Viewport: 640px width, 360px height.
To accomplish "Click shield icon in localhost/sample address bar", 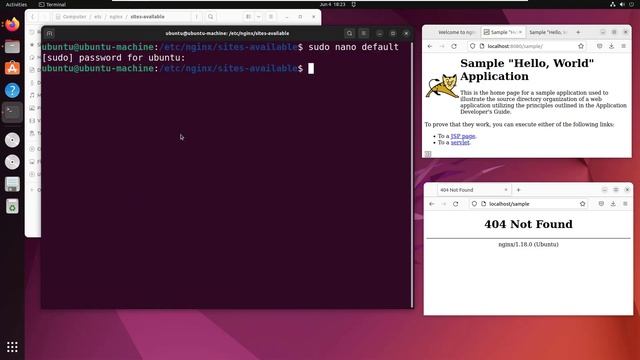I will tap(474, 204).
